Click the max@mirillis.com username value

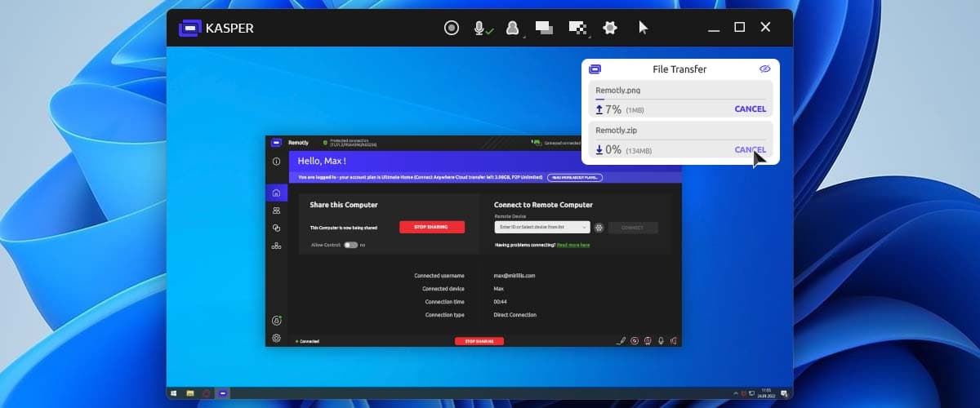pyautogui.click(x=514, y=276)
